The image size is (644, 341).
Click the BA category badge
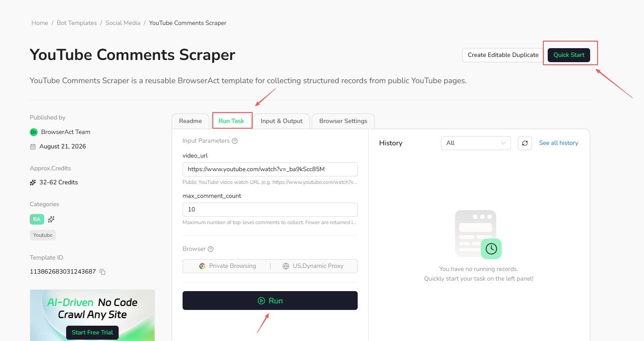(x=37, y=219)
